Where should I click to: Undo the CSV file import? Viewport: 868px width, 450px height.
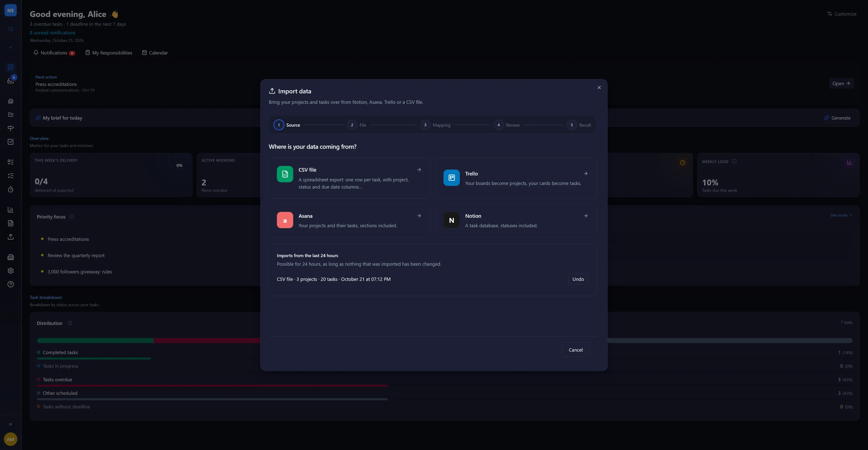tap(578, 279)
